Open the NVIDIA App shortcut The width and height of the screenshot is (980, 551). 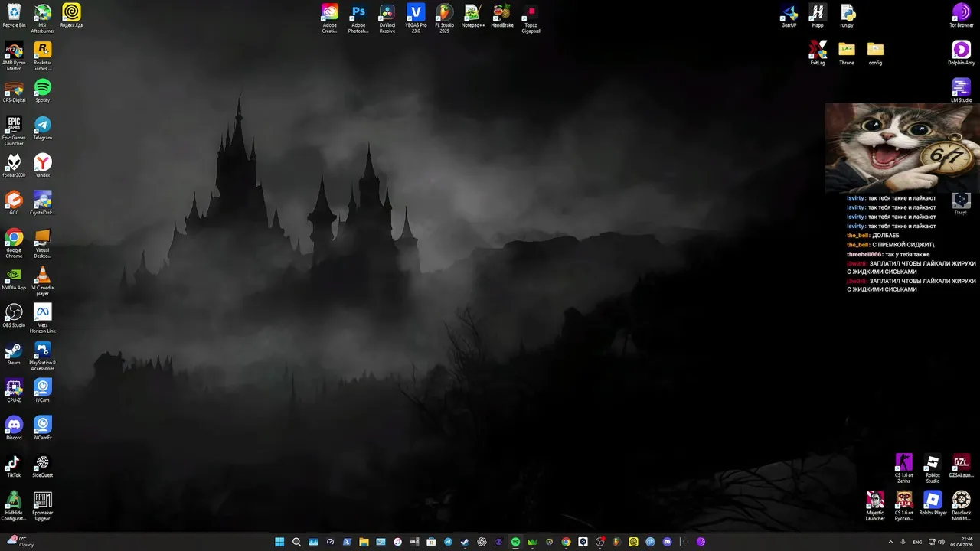point(14,278)
